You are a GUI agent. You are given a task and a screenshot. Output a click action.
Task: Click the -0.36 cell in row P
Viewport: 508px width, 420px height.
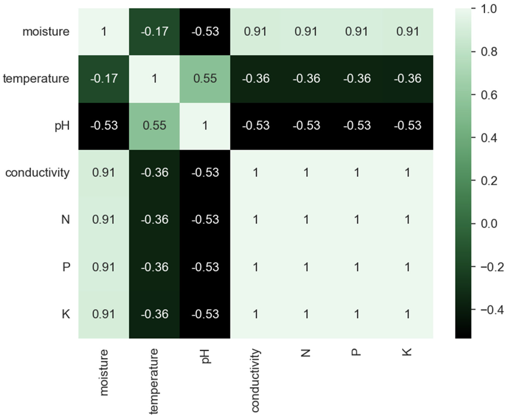(154, 267)
